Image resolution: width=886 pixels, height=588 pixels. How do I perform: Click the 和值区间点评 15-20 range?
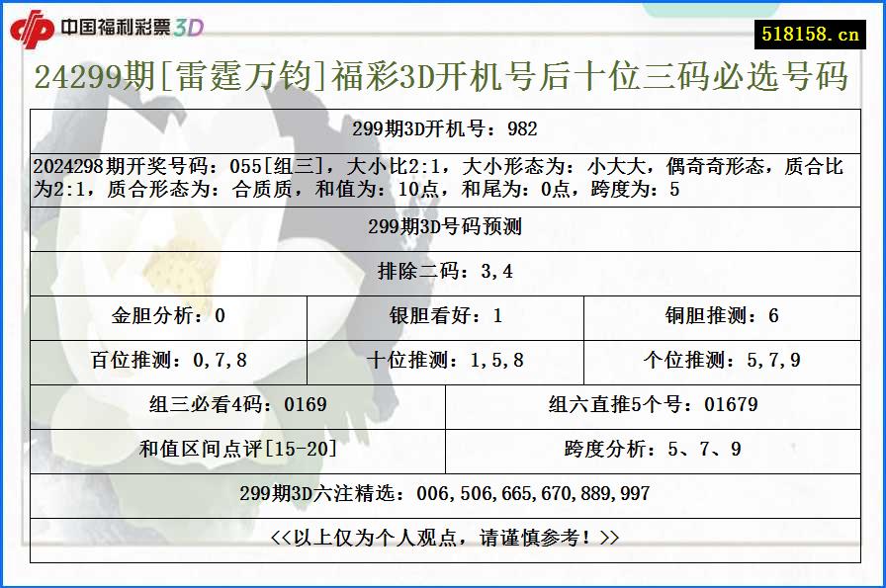coord(235,447)
